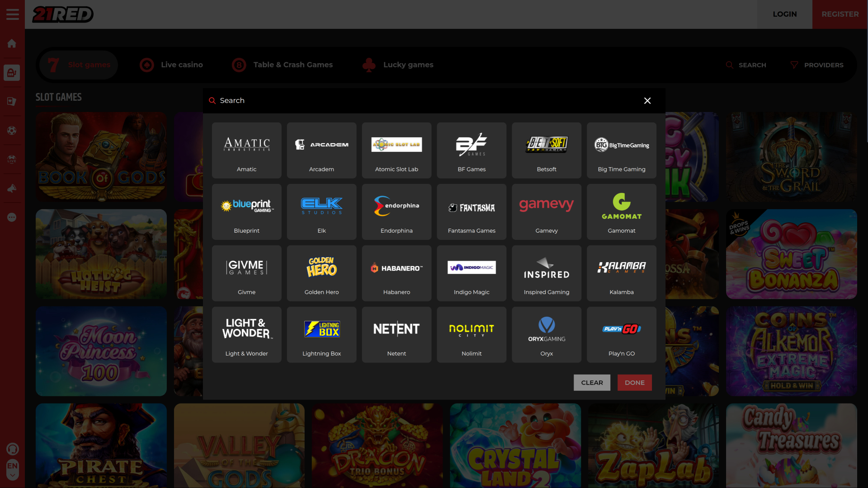Open the home page icon in sidebar
The image size is (868, 488).
[x=12, y=43]
